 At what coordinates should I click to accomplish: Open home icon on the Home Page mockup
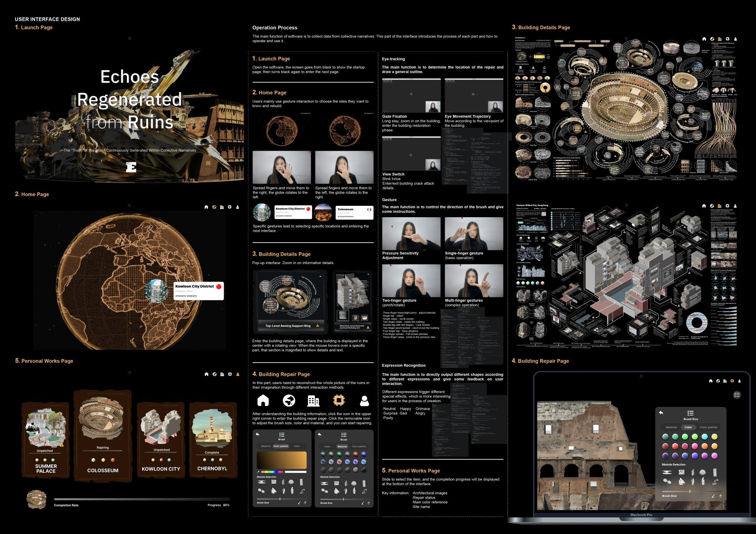click(x=206, y=207)
